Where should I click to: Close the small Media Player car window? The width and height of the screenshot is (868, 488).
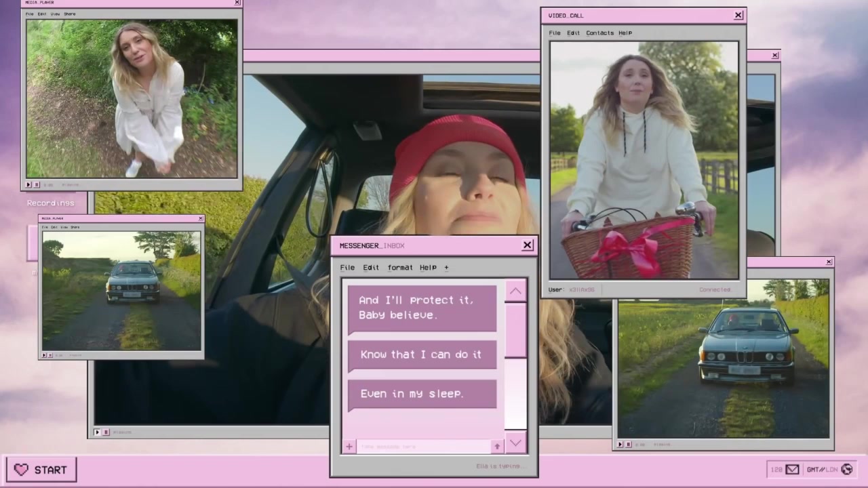coord(201,218)
